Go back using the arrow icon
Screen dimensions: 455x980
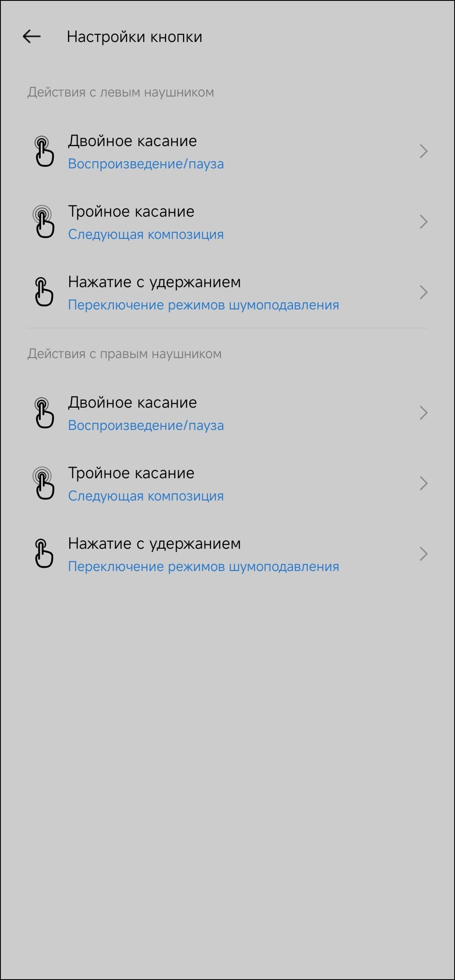[x=31, y=37]
